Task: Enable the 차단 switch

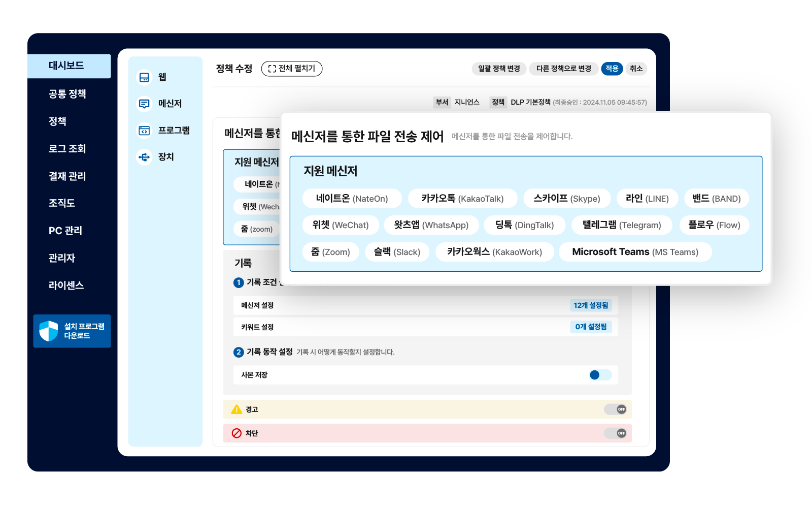Action: pos(615,433)
